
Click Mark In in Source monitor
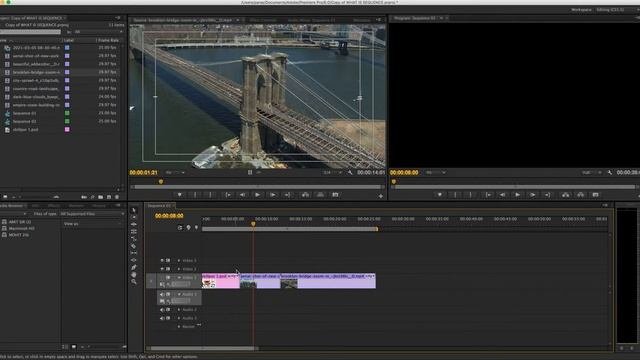(195, 195)
